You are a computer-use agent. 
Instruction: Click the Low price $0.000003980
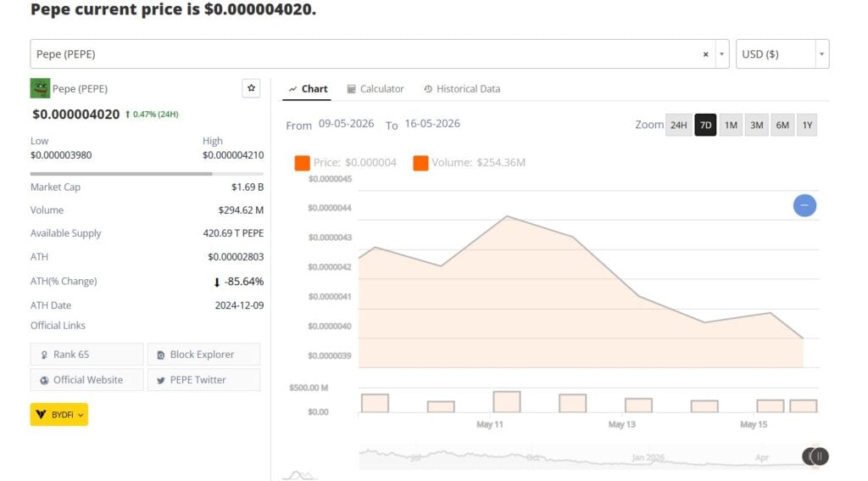(61, 155)
